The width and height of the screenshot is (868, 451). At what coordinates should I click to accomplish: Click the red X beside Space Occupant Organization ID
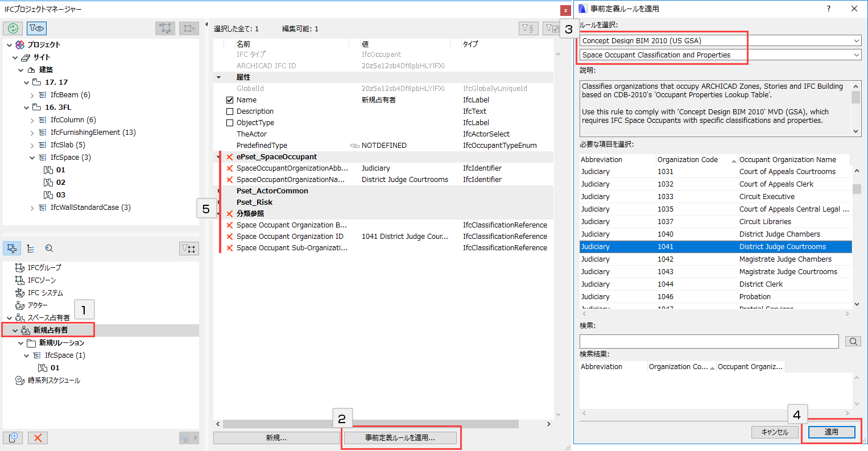tap(230, 237)
